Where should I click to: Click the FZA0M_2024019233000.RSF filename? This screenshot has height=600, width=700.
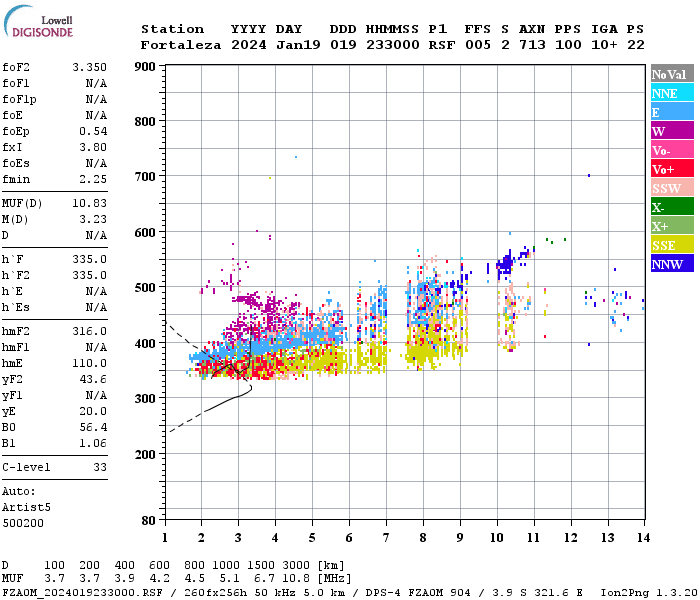coord(82,593)
